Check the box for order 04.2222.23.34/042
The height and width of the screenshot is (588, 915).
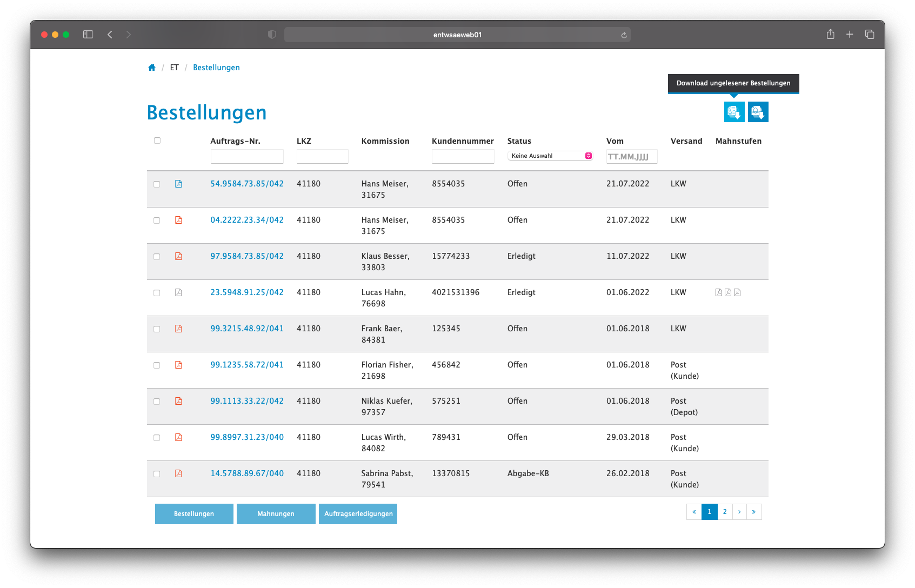click(157, 220)
